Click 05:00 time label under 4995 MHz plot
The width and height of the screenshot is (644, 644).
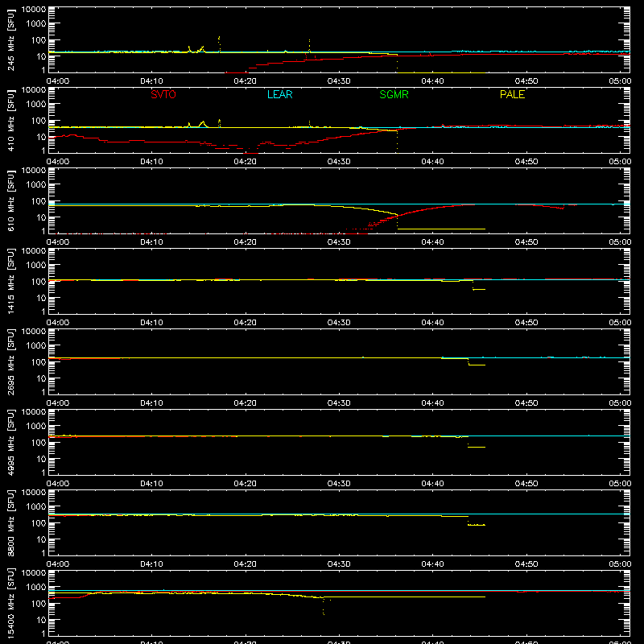coord(620,484)
